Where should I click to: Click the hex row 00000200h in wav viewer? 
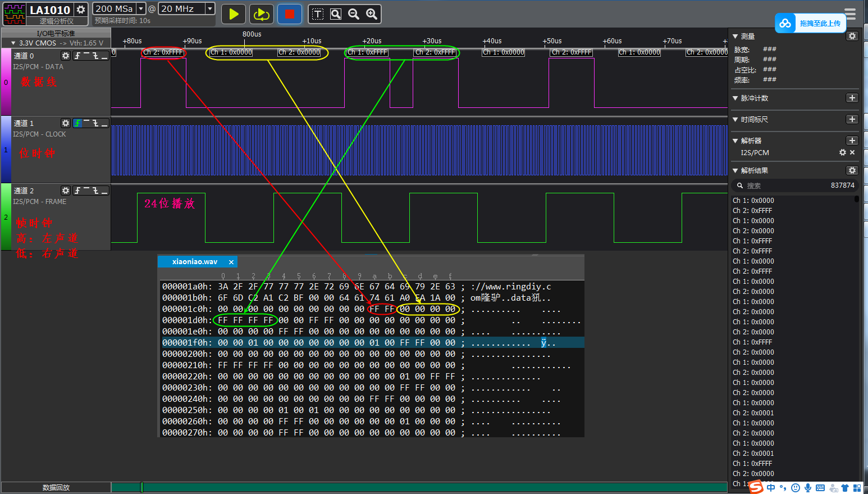point(372,353)
